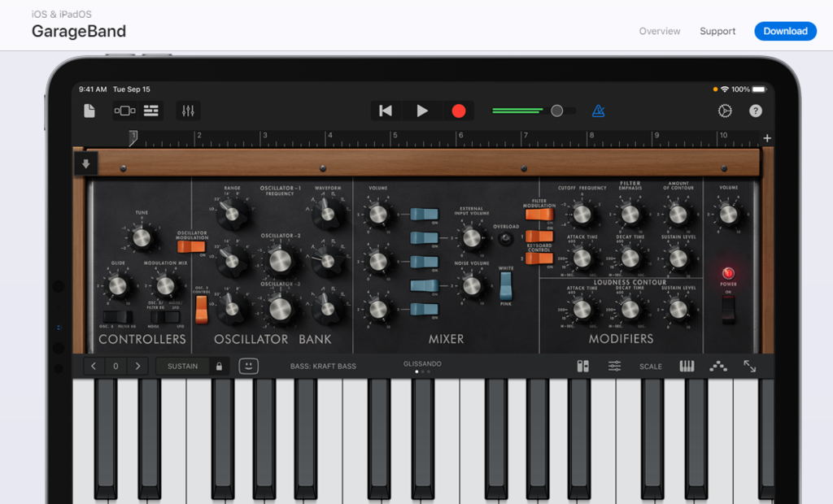Go to beginning of song
This screenshot has height=504, width=833.
pyautogui.click(x=386, y=111)
